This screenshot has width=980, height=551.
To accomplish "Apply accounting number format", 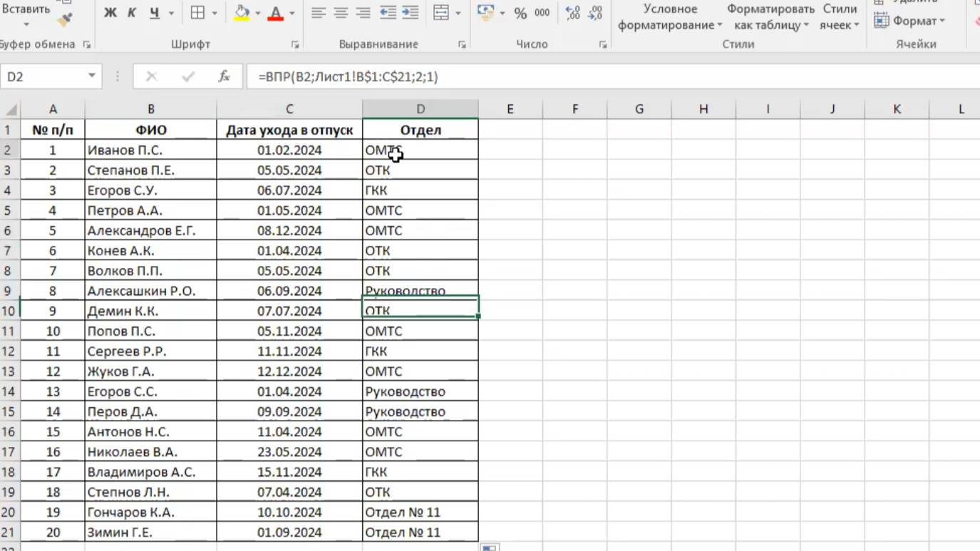I will click(x=486, y=13).
